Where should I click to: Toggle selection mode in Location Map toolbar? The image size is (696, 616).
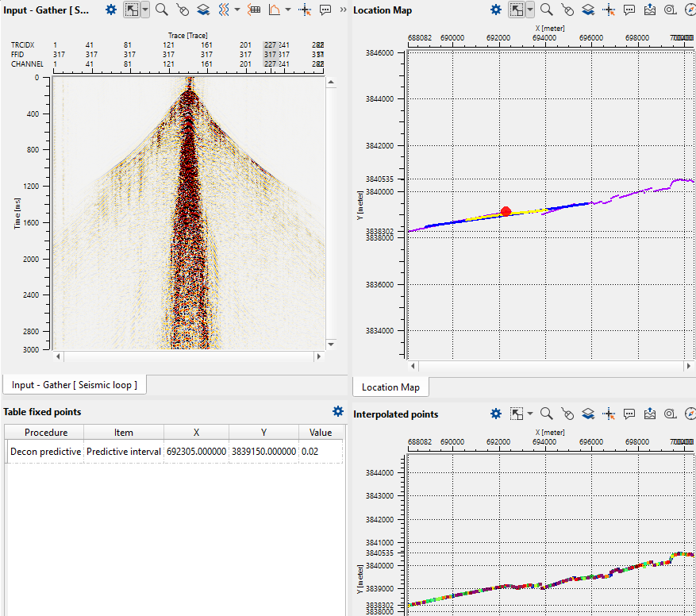click(517, 10)
